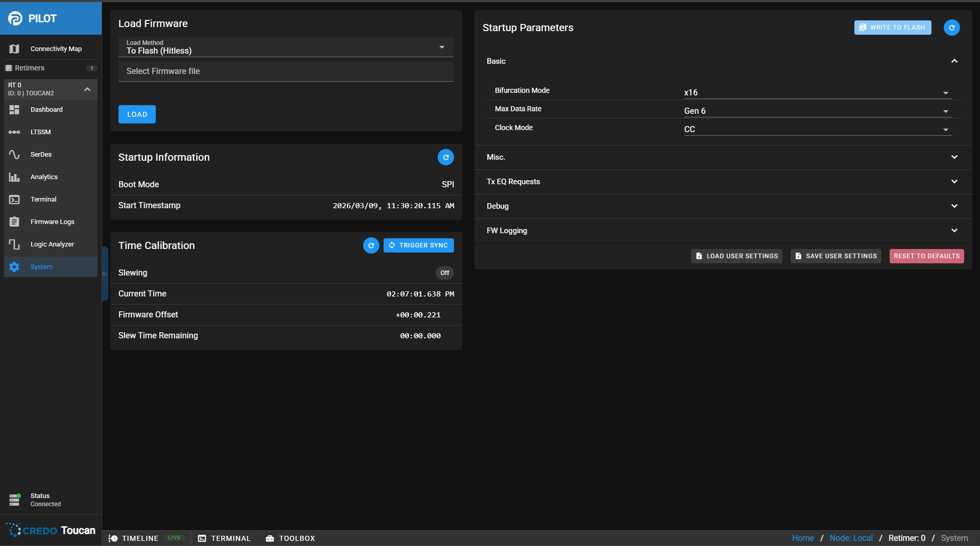The width and height of the screenshot is (980, 546).
Task: Click the Select Firmware file field
Action: (x=285, y=71)
